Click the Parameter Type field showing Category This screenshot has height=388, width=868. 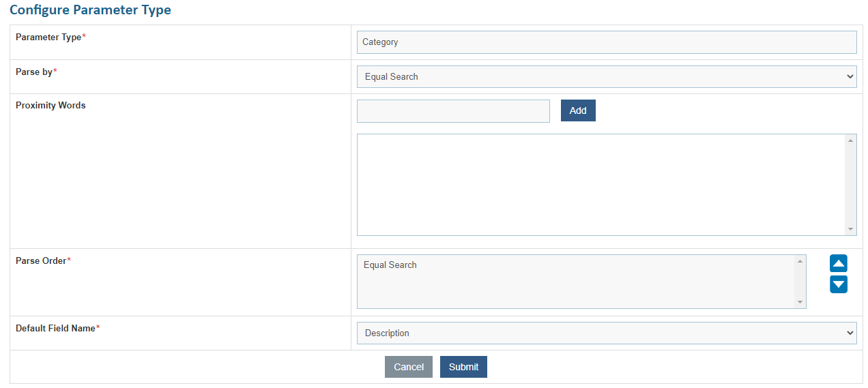[x=606, y=42]
